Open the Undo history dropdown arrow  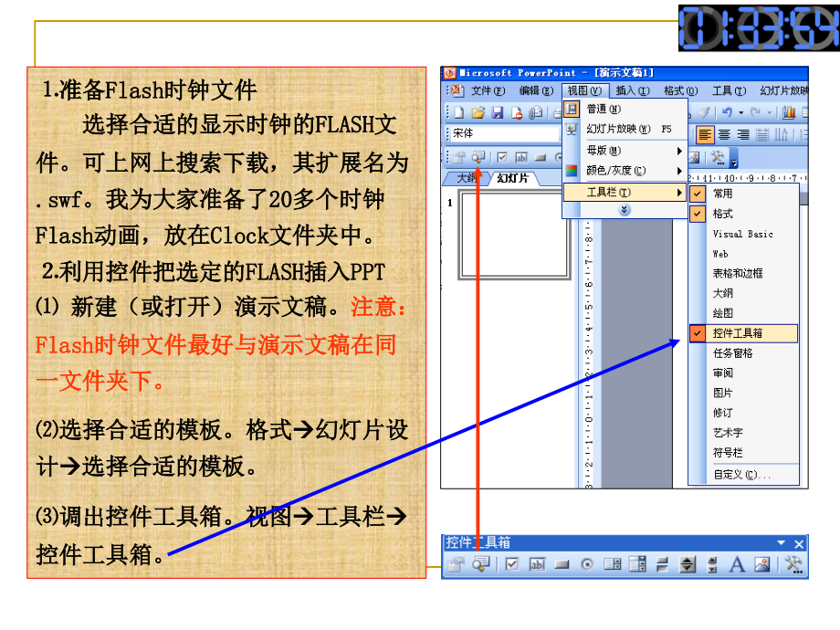tap(740, 112)
